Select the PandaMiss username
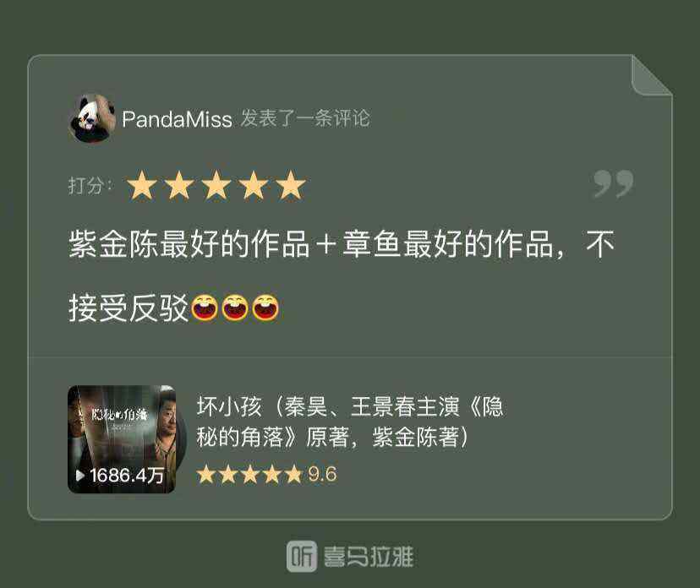This screenshot has height=588, width=700. click(177, 119)
